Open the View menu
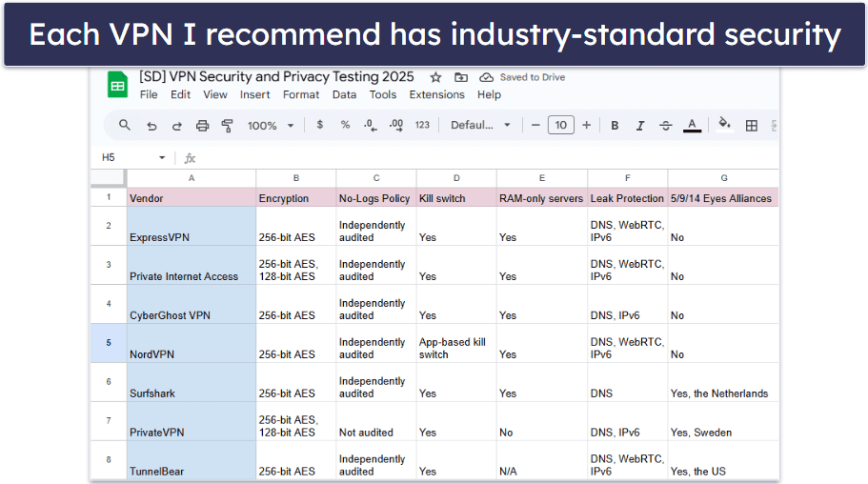This screenshot has height=484, width=868. click(x=214, y=94)
